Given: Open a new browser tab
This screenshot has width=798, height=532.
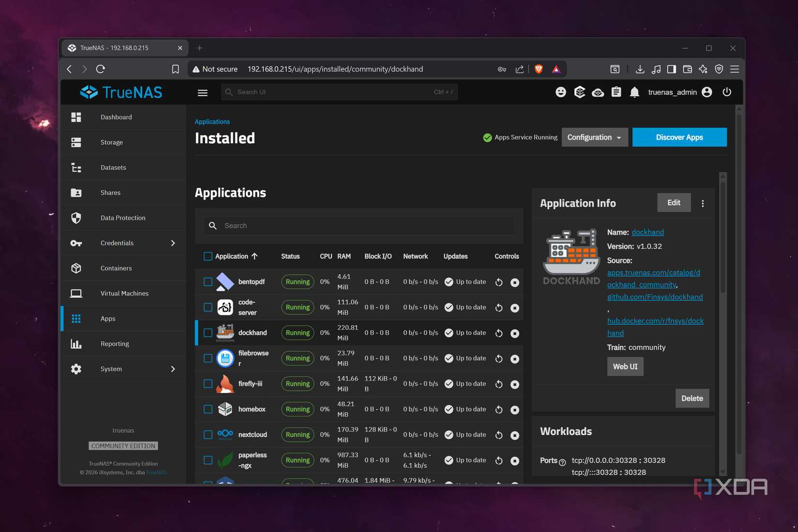Looking at the screenshot, I should coord(200,48).
